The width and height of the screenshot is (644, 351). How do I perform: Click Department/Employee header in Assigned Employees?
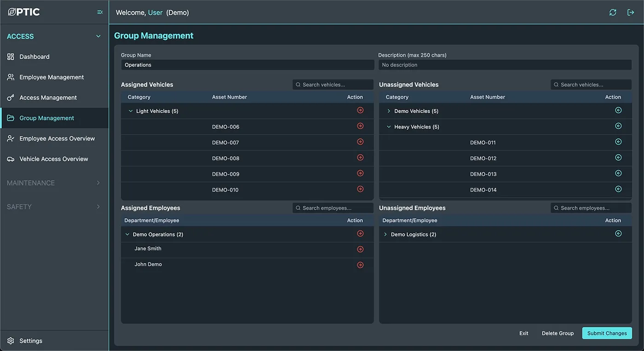152,221
